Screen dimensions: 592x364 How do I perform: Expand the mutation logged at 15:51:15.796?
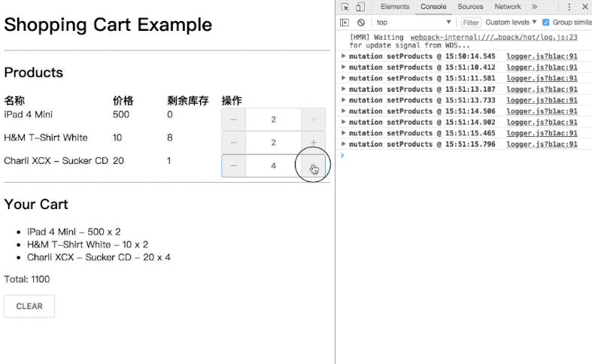click(343, 144)
